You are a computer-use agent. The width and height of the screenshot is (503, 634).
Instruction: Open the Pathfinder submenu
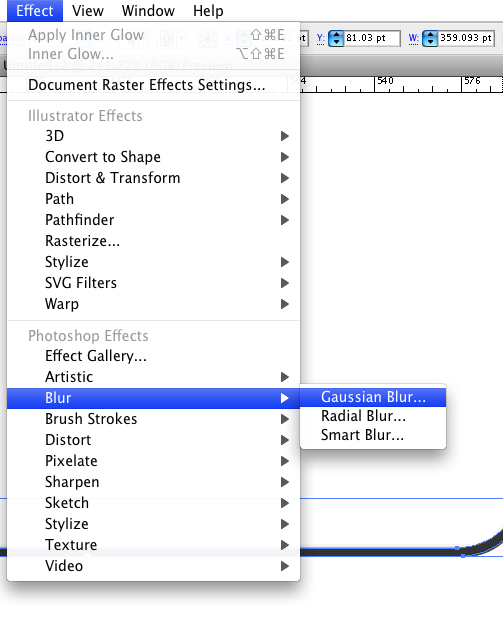click(x=153, y=220)
